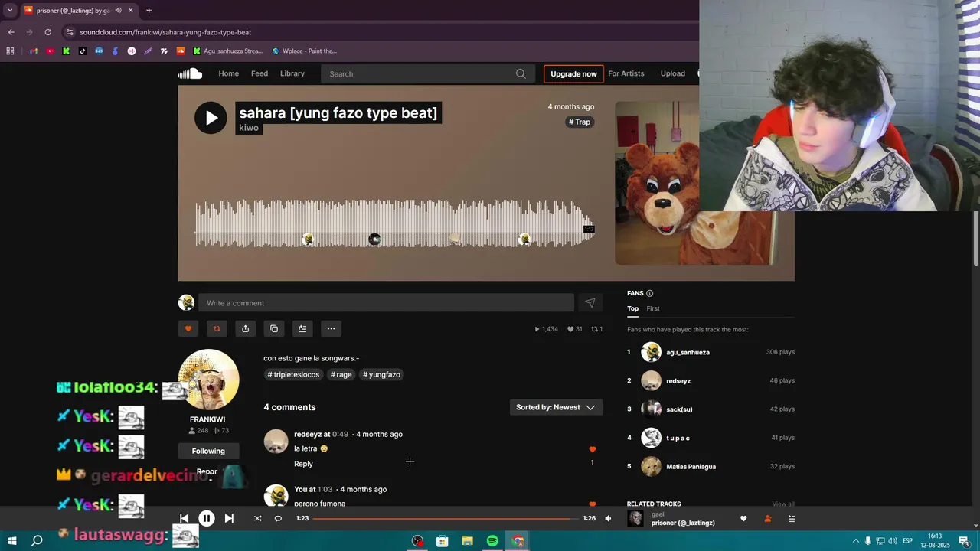The width and height of the screenshot is (980, 551).
Task: Open redseyz's avatar in the fans list
Action: point(651,380)
